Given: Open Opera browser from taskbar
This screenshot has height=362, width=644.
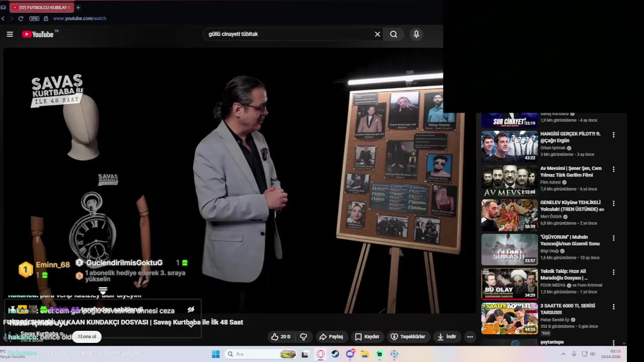Looking at the screenshot, I should point(320,354).
